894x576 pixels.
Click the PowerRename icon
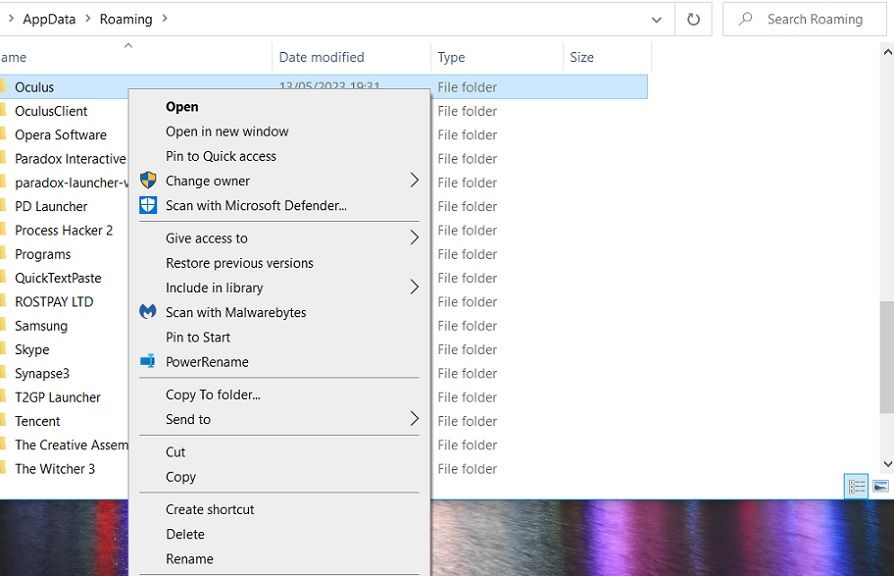147,362
